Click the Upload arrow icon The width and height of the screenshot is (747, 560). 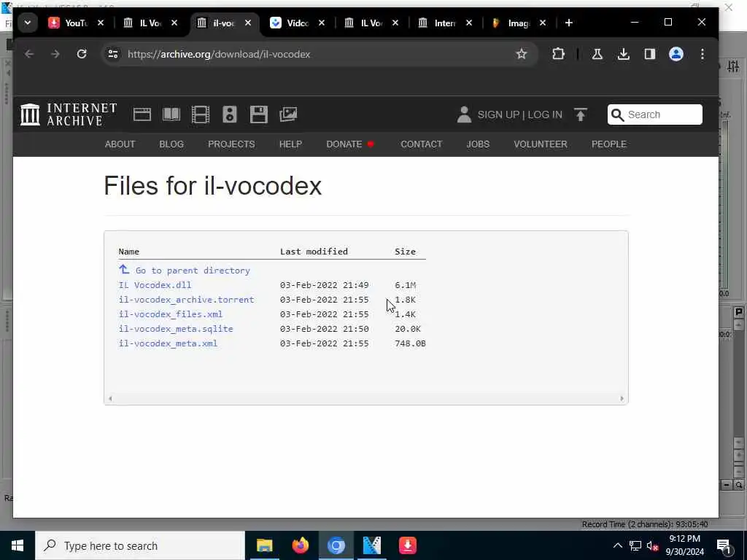tap(580, 114)
